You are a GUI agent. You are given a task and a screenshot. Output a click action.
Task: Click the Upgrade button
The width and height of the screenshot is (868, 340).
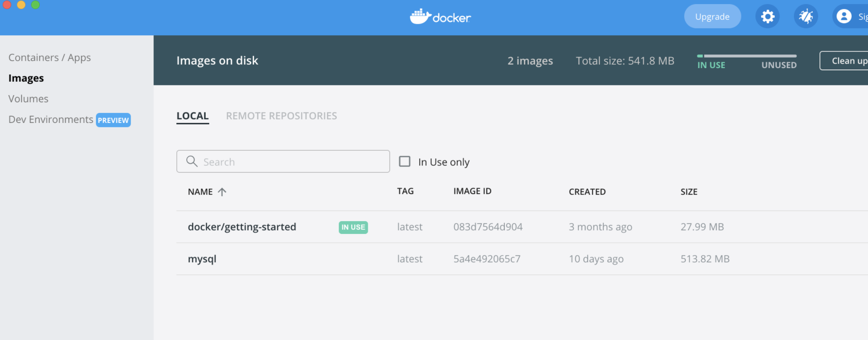pos(712,16)
